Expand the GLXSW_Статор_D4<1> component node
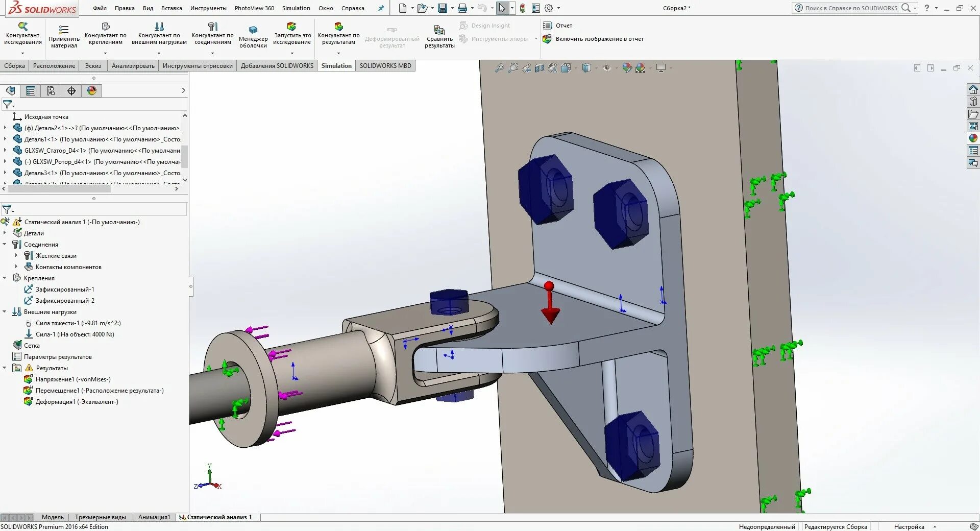 (x=5, y=150)
